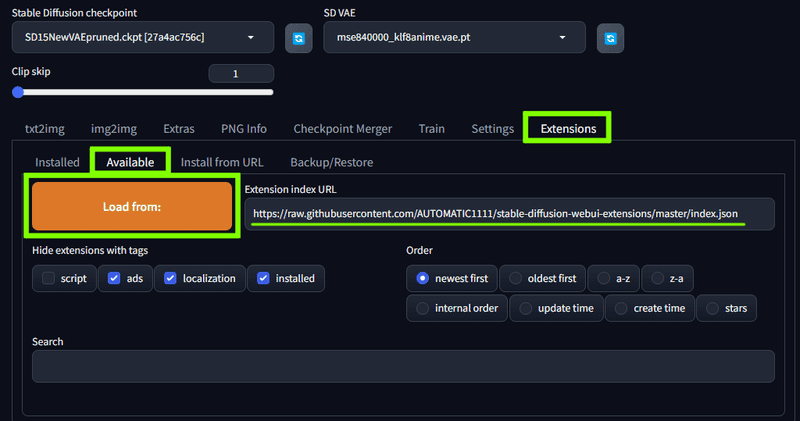This screenshot has height=421, width=800.
Task: Uncheck the localization tag checkbox
Action: pyautogui.click(x=170, y=278)
